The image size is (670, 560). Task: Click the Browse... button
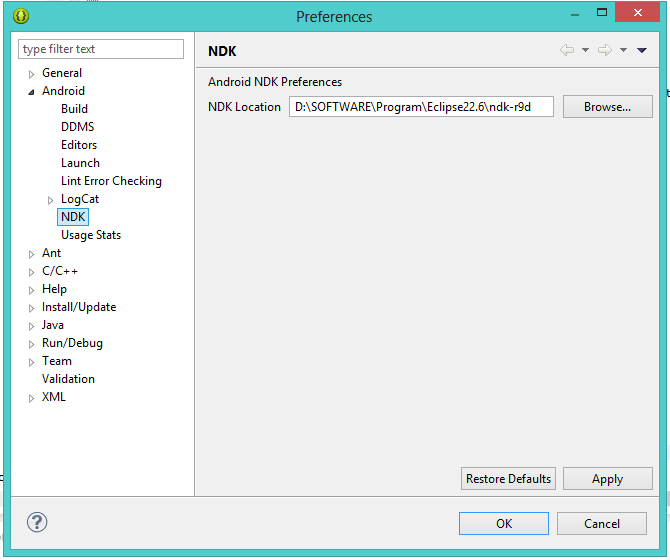pyautogui.click(x=607, y=106)
